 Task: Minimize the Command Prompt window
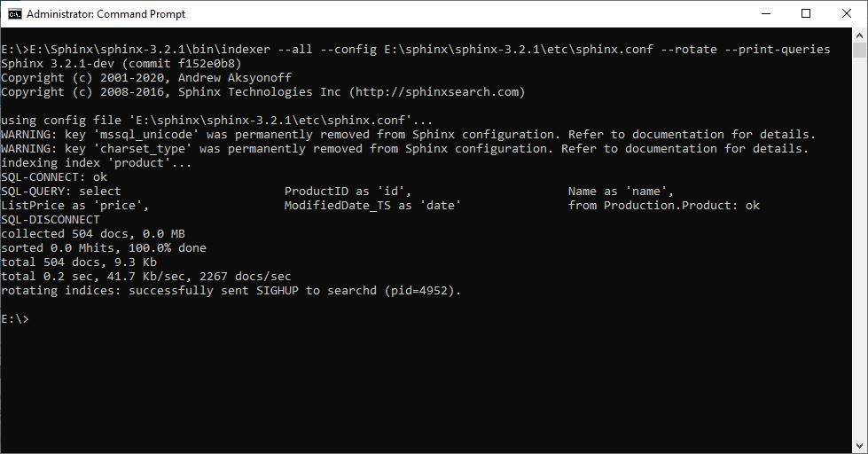pyautogui.click(x=763, y=14)
